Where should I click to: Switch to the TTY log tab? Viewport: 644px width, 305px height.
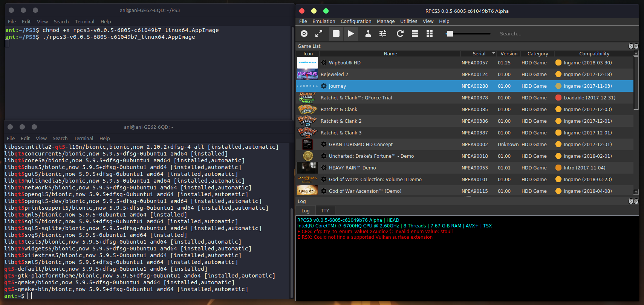[x=325, y=210]
